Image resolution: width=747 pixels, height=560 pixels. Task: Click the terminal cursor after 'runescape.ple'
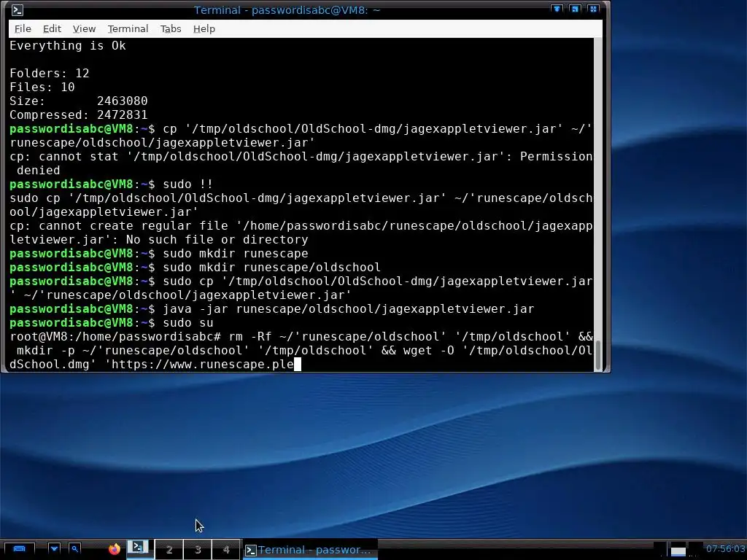pos(298,365)
